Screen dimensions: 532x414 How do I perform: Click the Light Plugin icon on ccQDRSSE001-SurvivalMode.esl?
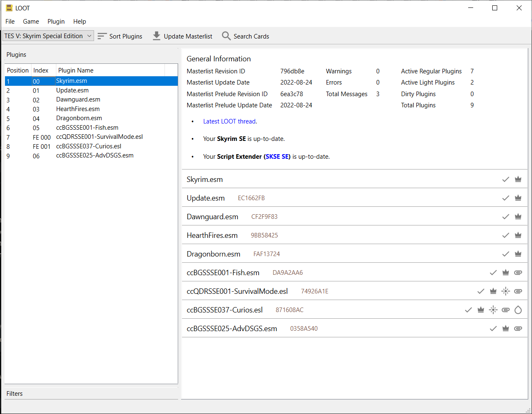(x=505, y=291)
